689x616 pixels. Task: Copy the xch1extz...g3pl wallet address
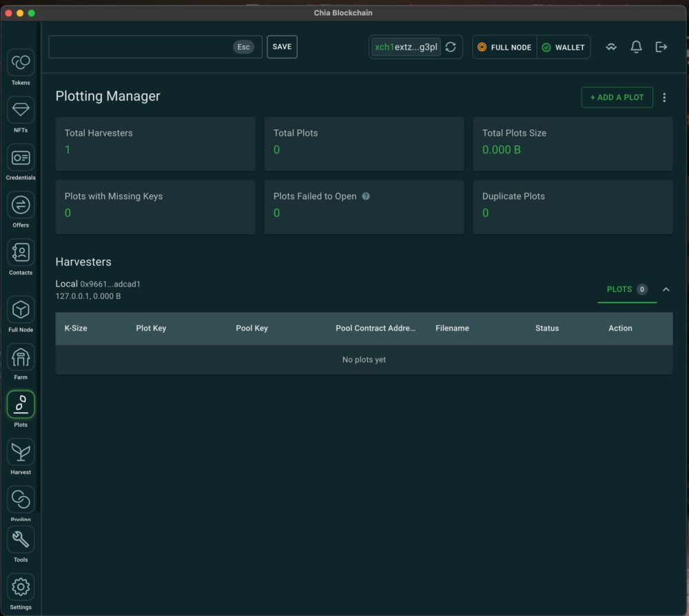coord(406,47)
